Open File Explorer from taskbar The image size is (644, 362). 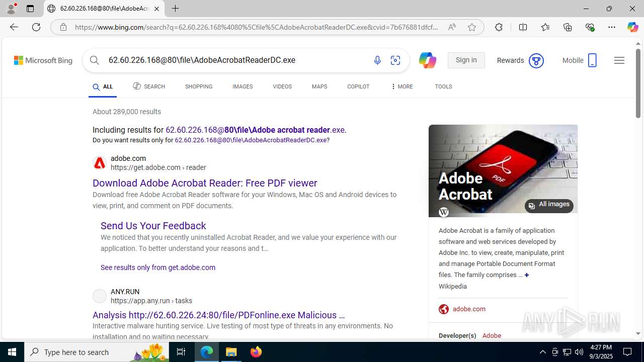pos(231,352)
